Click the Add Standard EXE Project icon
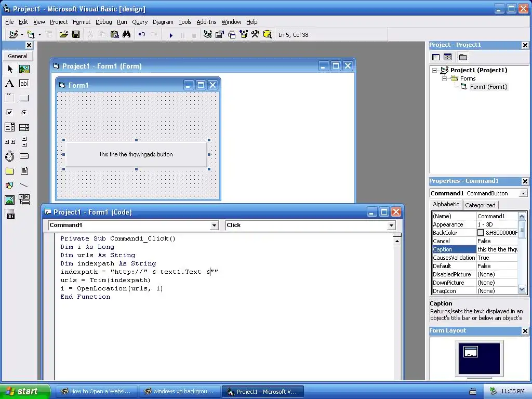The width and height of the screenshot is (532, 399). point(14,35)
